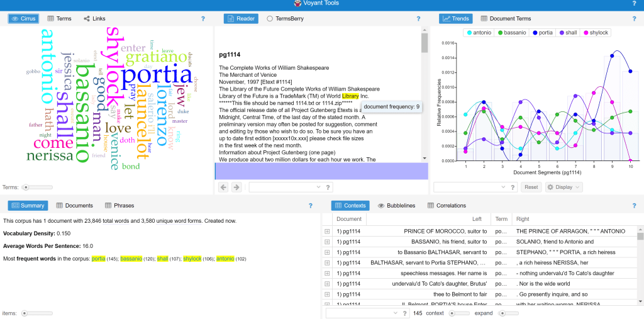Sort by the Left column header
Image resolution: width=644 pixels, height=319 pixels.
coord(429,219)
